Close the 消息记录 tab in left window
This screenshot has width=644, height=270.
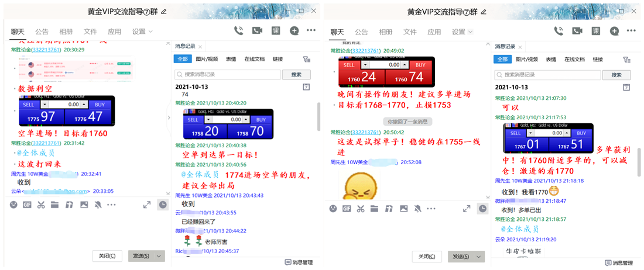(200, 46)
